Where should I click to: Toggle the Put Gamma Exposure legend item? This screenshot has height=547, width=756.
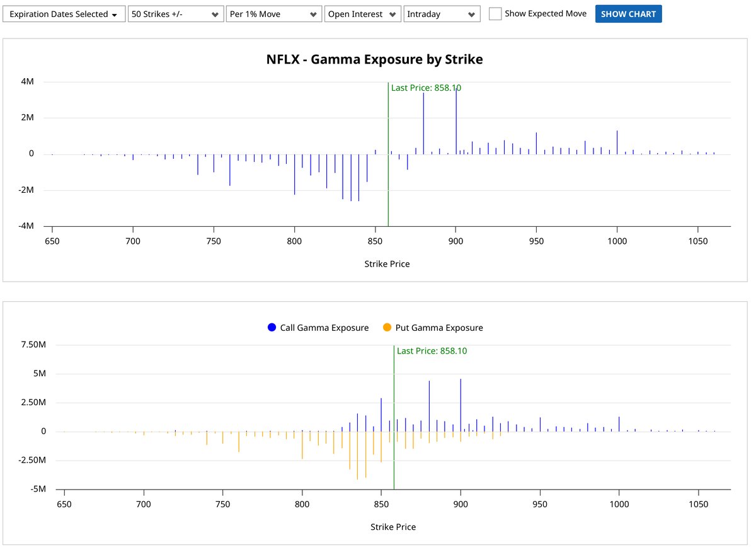pyautogui.click(x=433, y=328)
